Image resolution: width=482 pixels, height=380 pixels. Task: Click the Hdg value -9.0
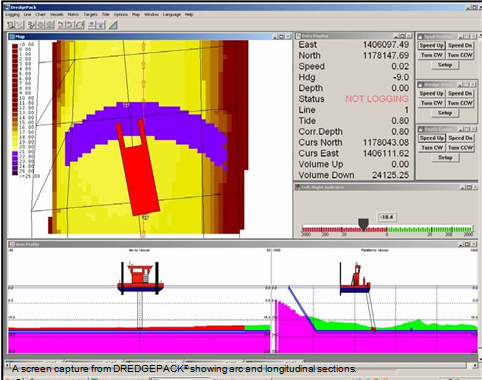click(x=401, y=77)
